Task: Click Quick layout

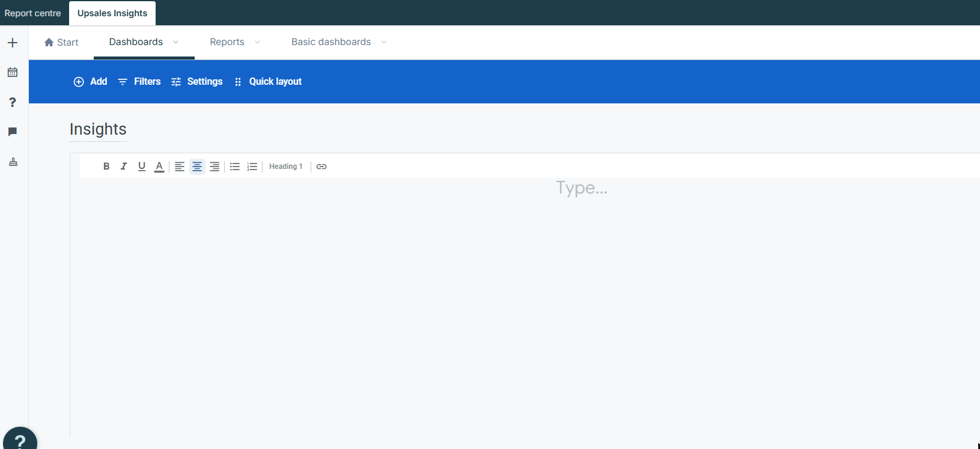Action: tap(268, 82)
